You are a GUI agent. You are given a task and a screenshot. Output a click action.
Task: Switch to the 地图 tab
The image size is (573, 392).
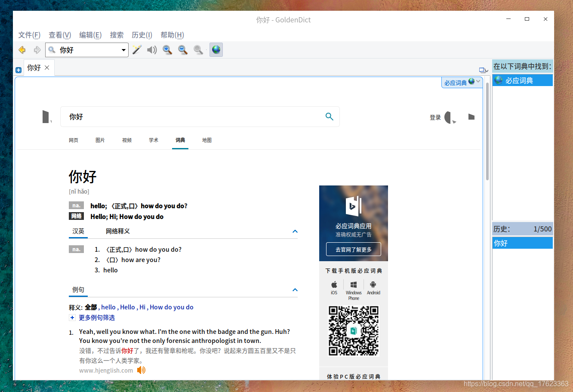pyautogui.click(x=207, y=140)
